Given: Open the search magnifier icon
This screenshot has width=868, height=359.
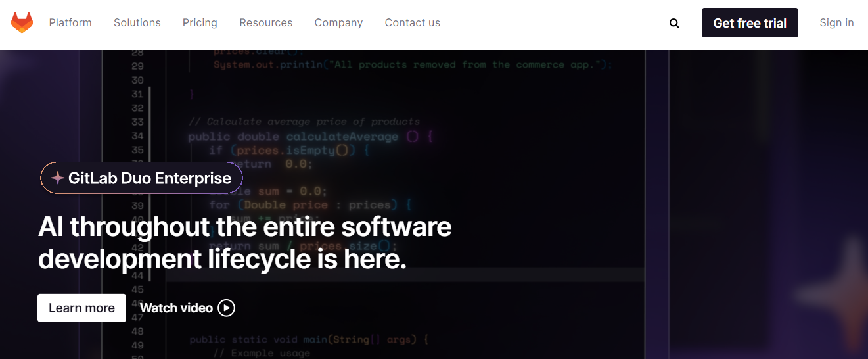Looking at the screenshot, I should coord(674,23).
